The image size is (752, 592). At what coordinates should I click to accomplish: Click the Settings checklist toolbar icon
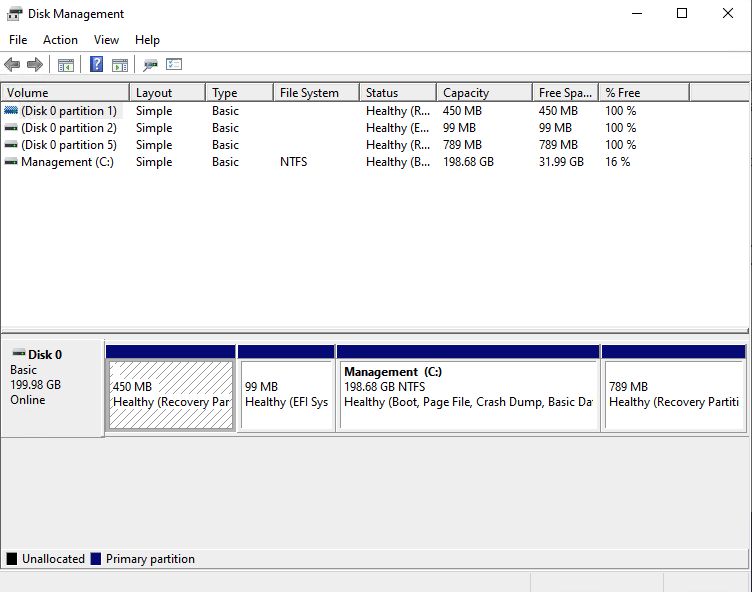[174, 64]
